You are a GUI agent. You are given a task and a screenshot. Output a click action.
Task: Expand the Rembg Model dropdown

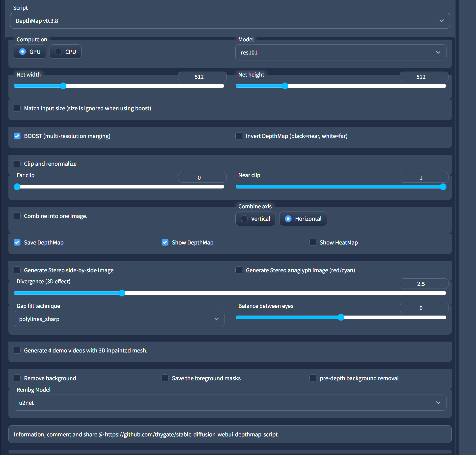(x=229, y=403)
